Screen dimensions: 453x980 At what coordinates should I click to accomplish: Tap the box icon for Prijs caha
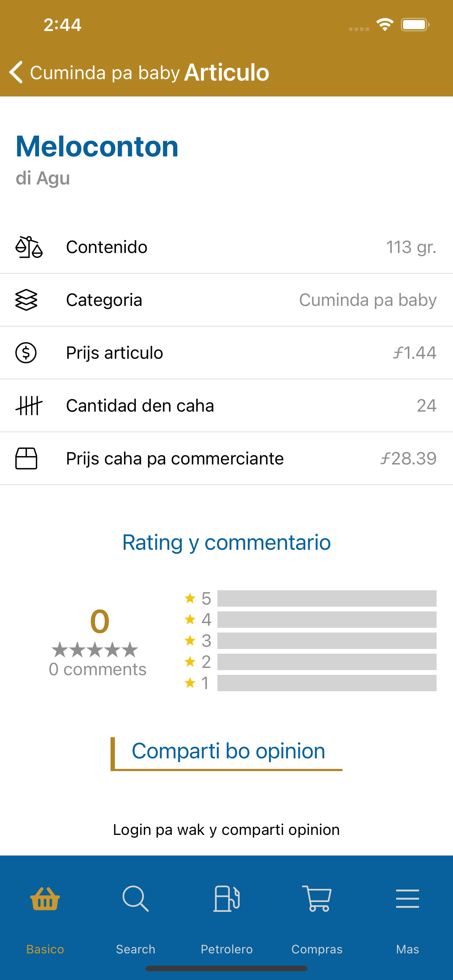click(26, 458)
